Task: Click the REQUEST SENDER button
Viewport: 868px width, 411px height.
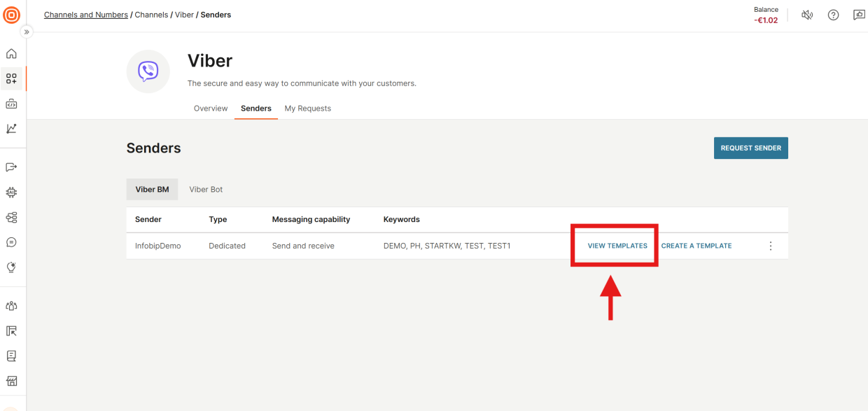Action: tap(751, 148)
